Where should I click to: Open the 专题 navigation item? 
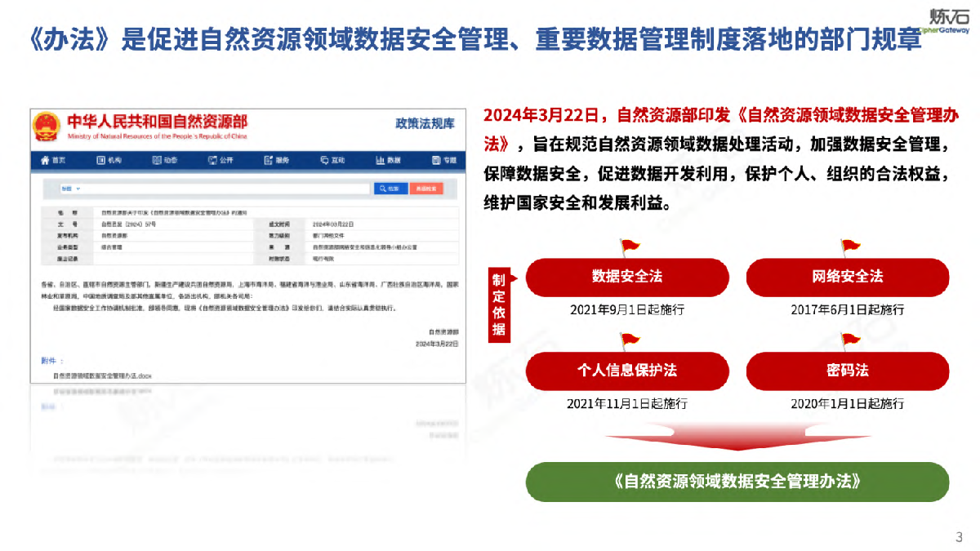[444, 161]
